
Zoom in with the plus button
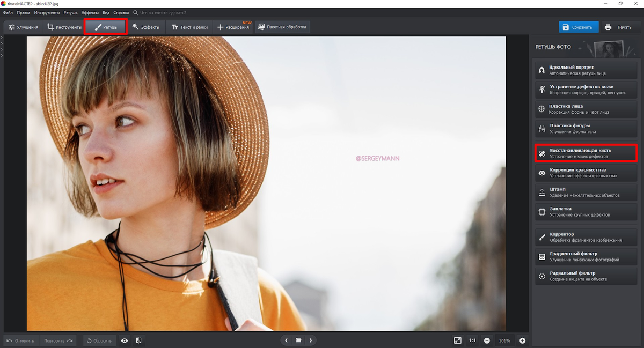[x=522, y=340]
